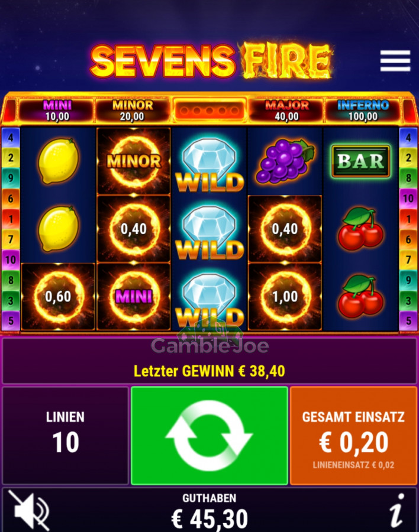Select payline 4 marker on left
419x532 pixels.
coord(11,138)
